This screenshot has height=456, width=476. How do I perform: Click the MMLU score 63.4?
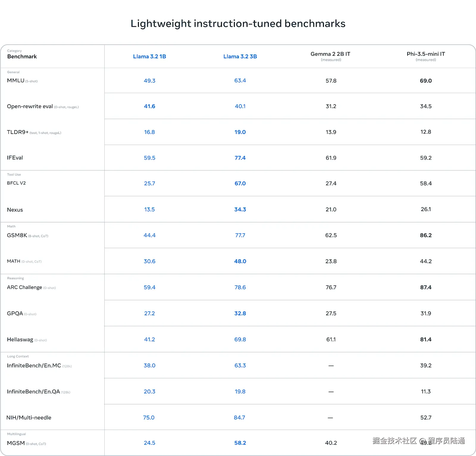coord(240,81)
